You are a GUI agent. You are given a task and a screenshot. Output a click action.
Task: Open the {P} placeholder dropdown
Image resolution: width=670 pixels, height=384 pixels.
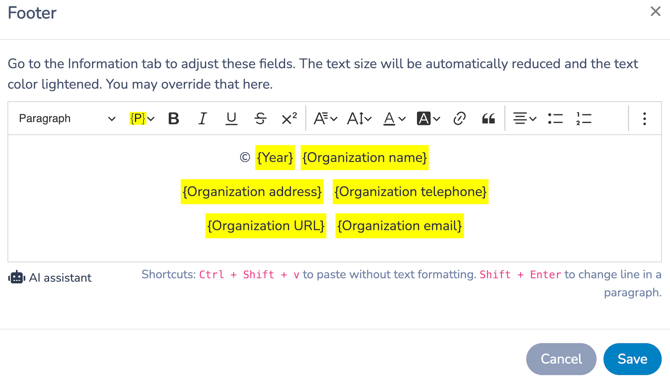[142, 118]
